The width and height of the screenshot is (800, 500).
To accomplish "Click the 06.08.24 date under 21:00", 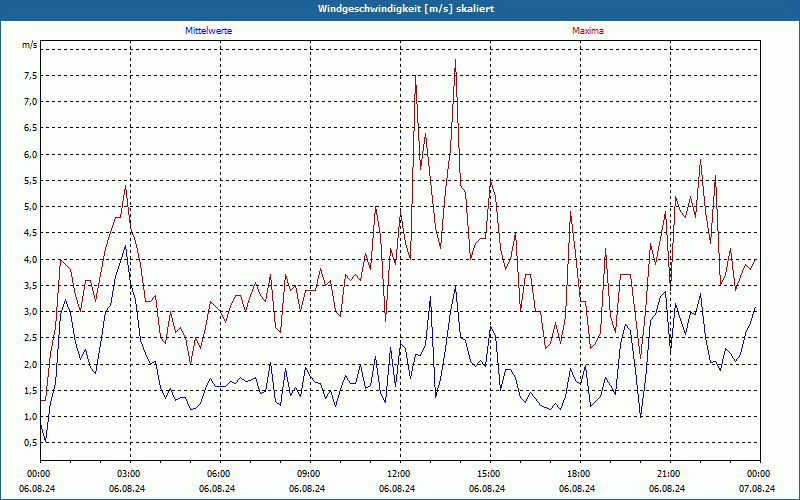I will pyautogui.click(x=667, y=488).
